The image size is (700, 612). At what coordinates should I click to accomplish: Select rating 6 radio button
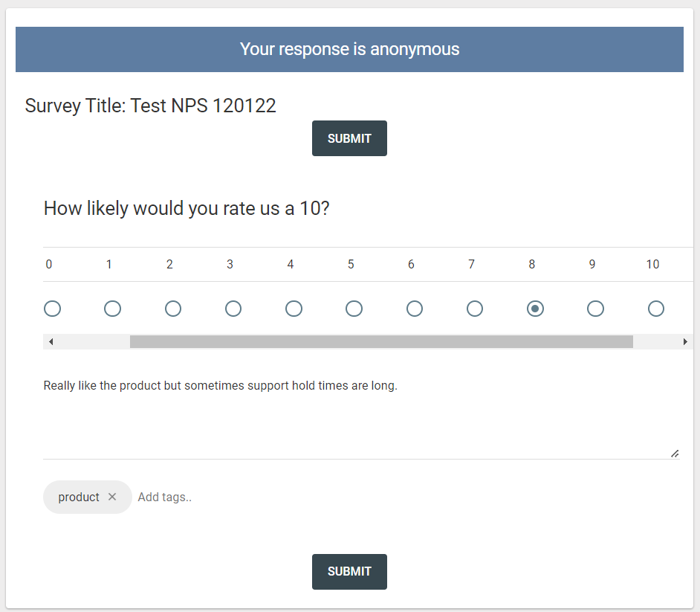(x=415, y=309)
